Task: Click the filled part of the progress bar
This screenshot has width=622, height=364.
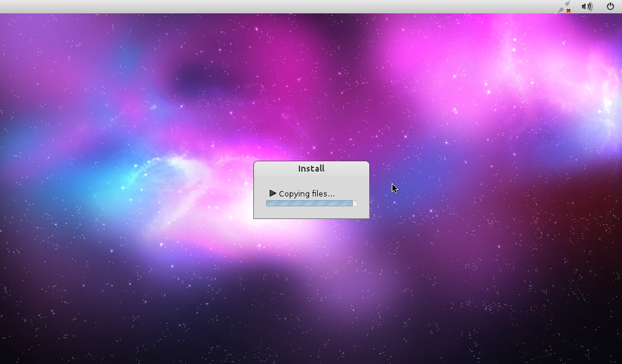Action: click(x=309, y=203)
